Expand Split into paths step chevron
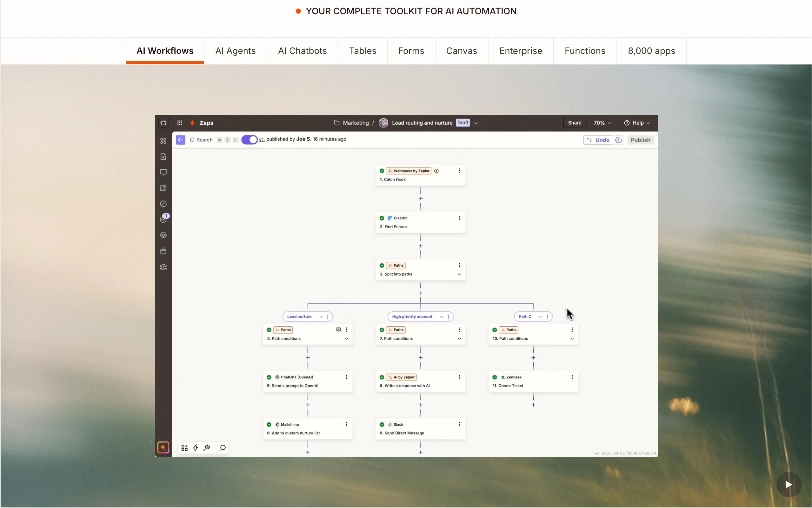 click(459, 274)
